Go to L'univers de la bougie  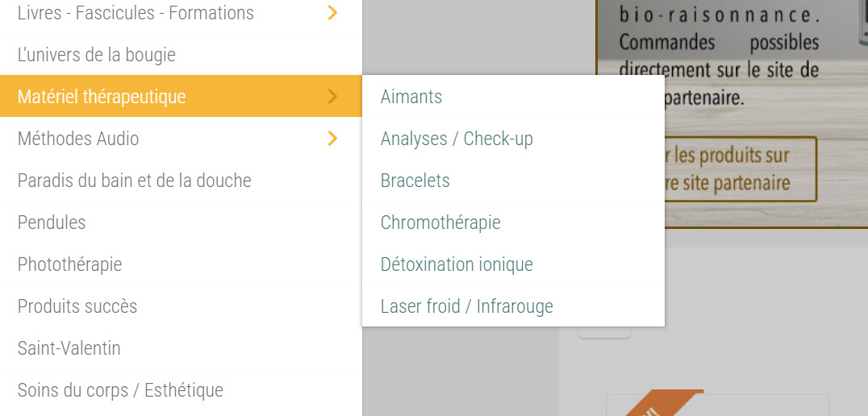click(97, 55)
